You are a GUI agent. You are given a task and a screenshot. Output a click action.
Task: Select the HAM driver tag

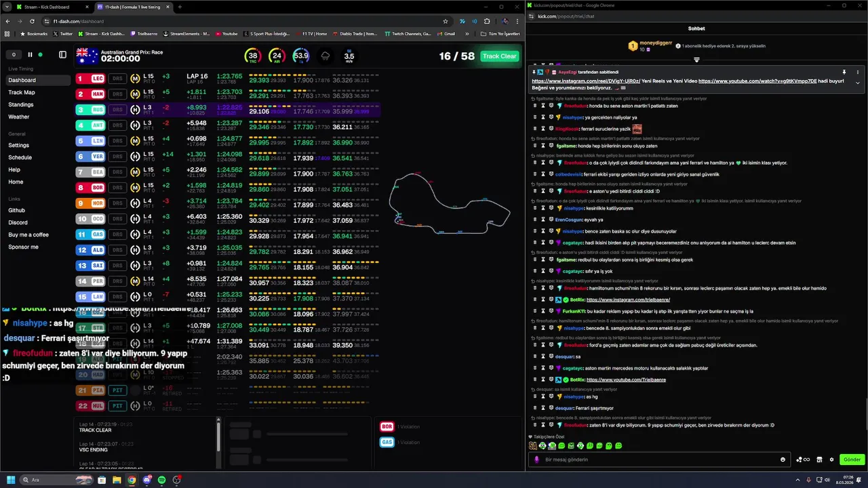[x=90, y=94]
